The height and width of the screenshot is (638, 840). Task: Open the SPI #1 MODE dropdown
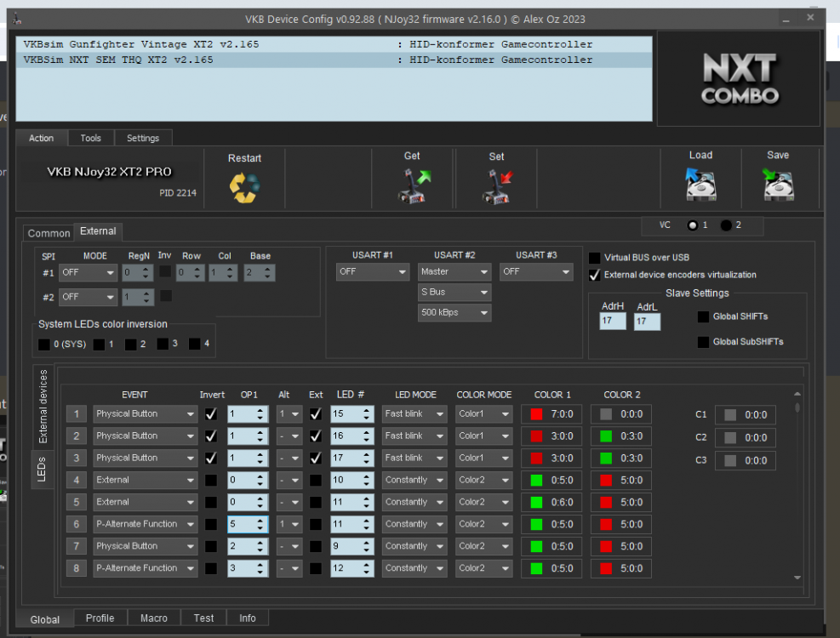click(x=88, y=272)
